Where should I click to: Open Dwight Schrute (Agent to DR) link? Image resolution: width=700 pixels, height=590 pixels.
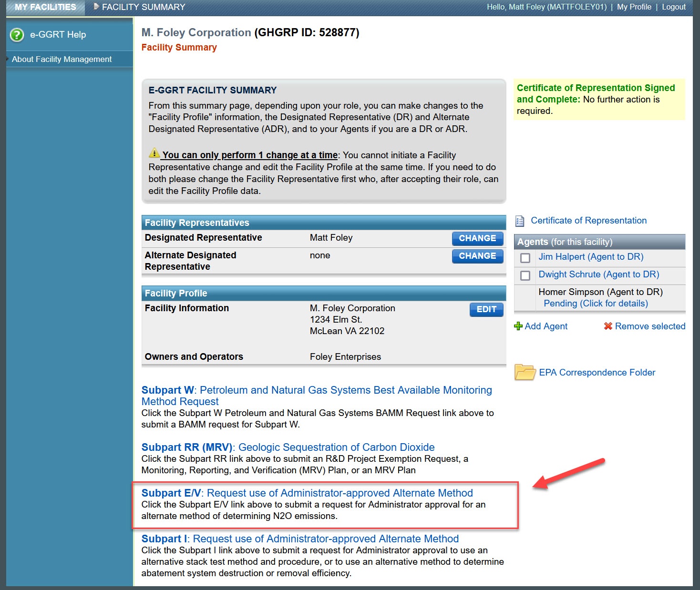tap(598, 275)
